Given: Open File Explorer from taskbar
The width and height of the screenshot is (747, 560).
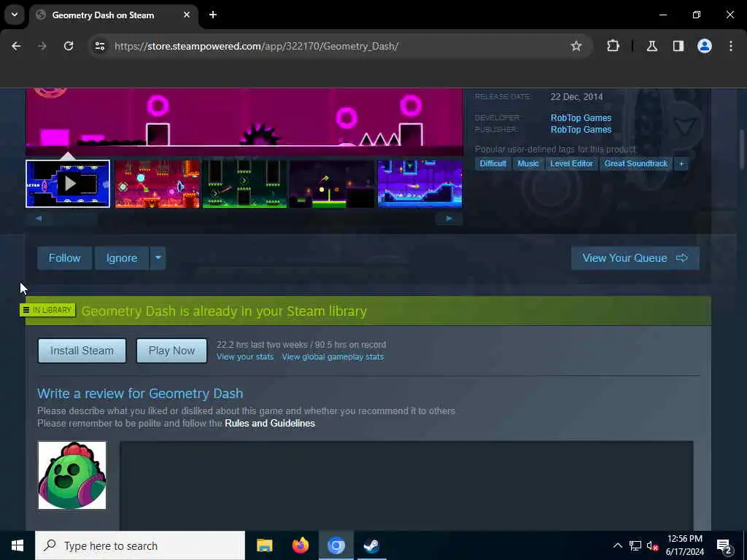Looking at the screenshot, I should pos(264,545).
